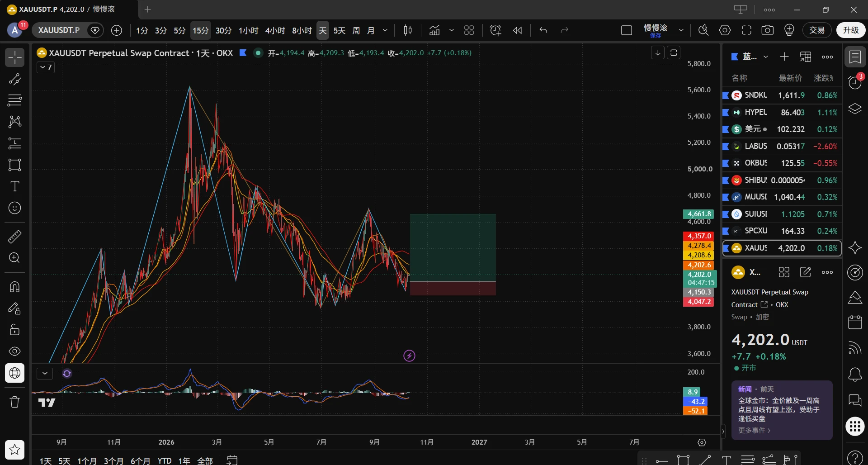The width and height of the screenshot is (868, 465).
Task: Open the alerts bell in right sidebar
Action: click(x=855, y=375)
